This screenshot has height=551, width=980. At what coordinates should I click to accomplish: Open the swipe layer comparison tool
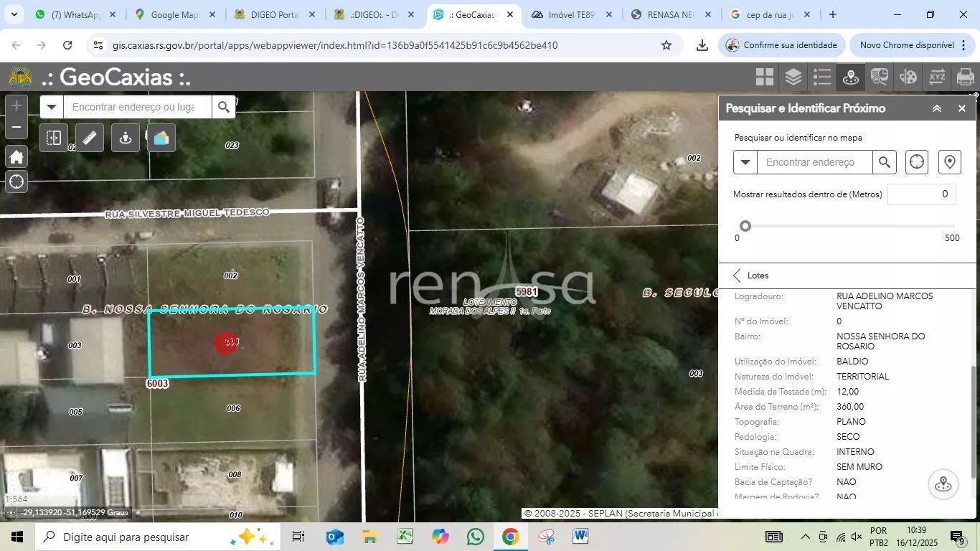click(54, 138)
